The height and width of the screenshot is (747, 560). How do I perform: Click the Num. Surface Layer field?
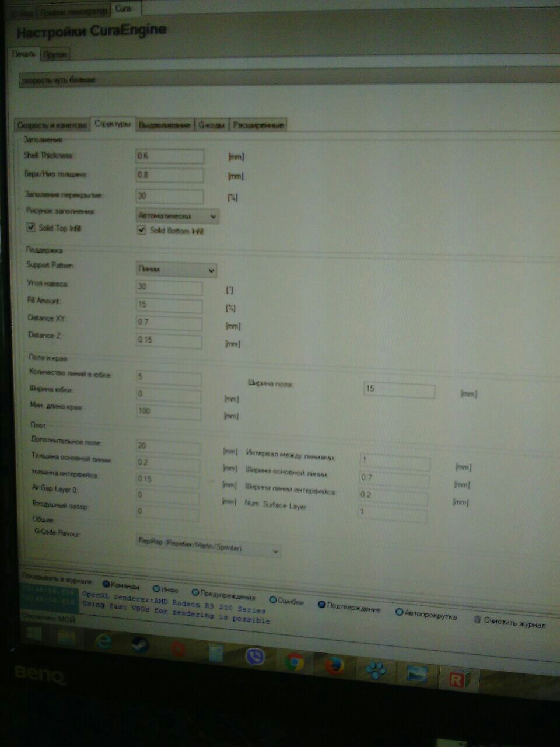click(x=392, y=514)
